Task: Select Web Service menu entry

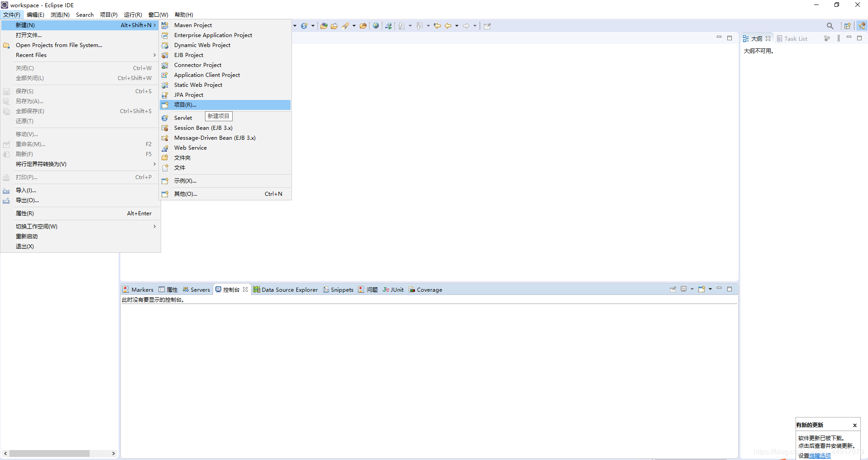Action: pyautogui.click(x=225, y=148)
